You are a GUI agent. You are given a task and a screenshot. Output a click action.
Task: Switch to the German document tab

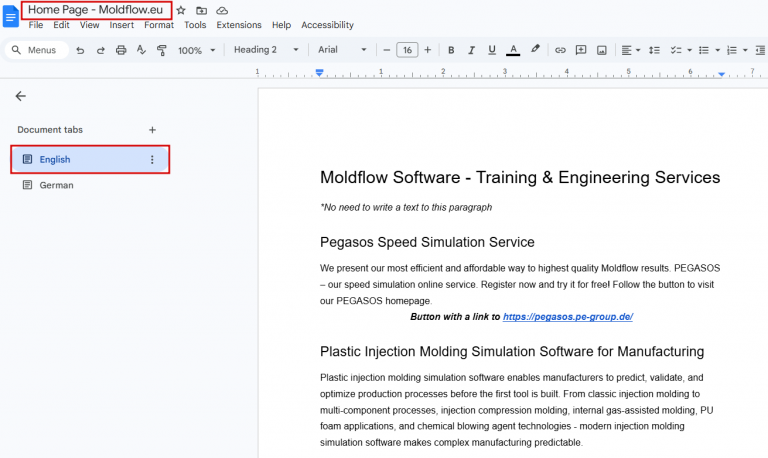point(56,185)
